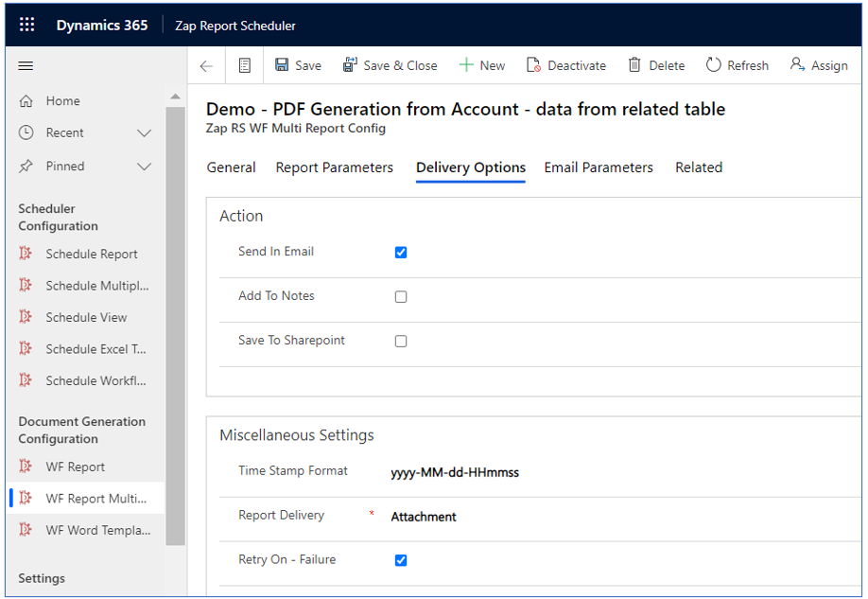This screenshot has height=599, width=868.
Task: Click the Delete button label
Action: (x=667, y=65)
